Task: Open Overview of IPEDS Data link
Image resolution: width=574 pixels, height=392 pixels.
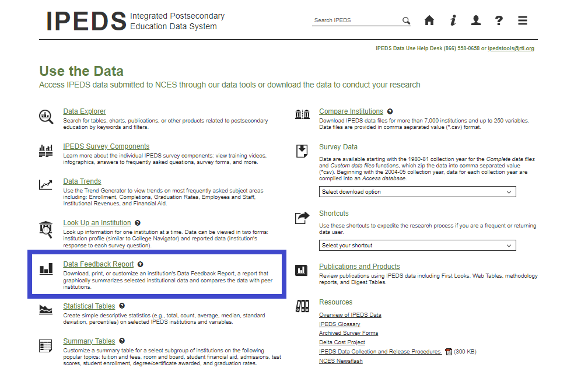Action: tap(350, 315)
